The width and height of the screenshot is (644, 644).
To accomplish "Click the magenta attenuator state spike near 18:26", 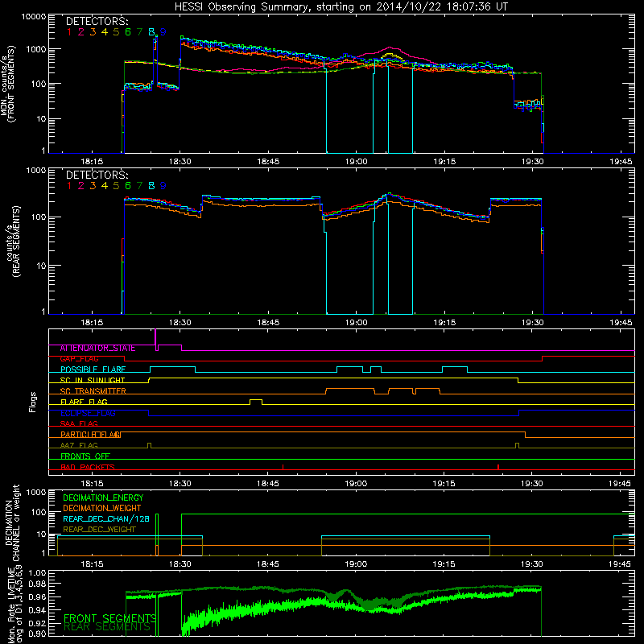I will pos(155,336).
